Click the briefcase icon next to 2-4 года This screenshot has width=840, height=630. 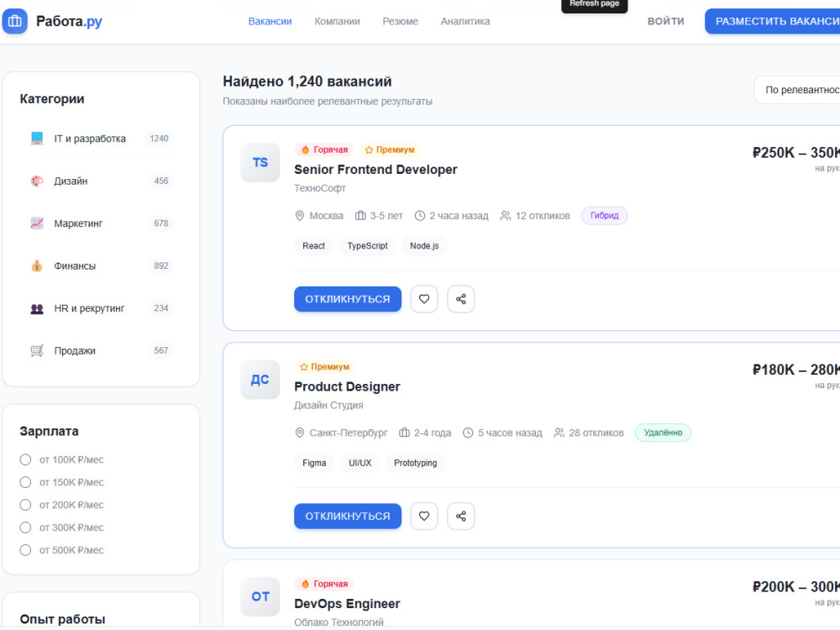coord(405,433)
